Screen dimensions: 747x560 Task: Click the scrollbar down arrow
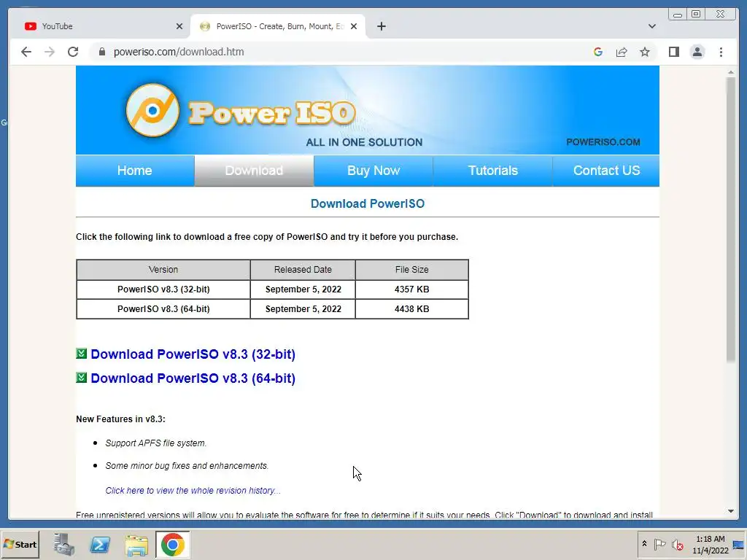[731, 511]
